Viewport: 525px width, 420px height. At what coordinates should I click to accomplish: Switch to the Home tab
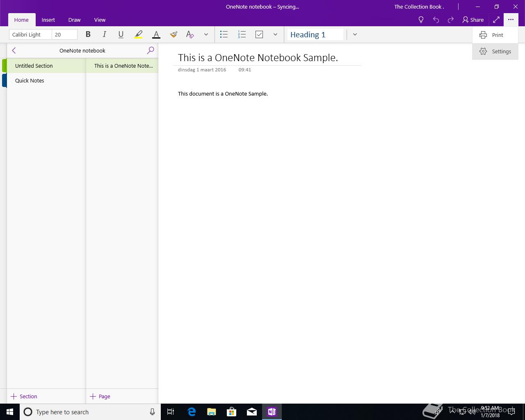coord(21,20)
